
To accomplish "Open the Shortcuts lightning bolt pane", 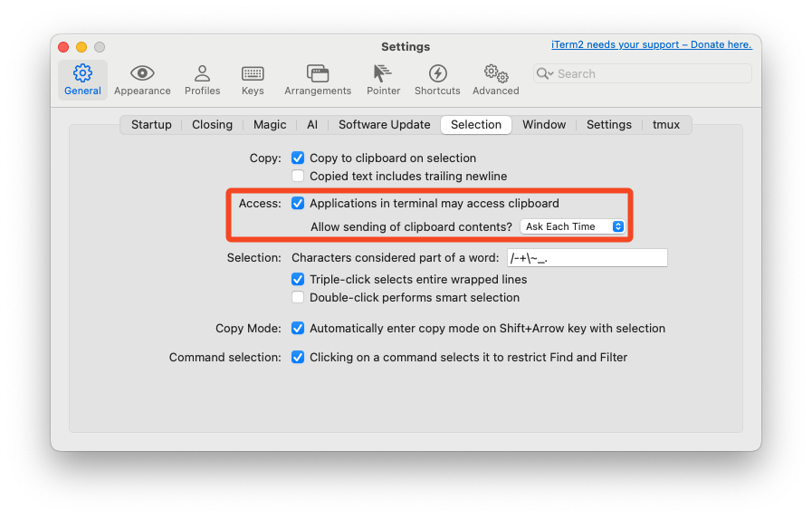I will point(437,80).
